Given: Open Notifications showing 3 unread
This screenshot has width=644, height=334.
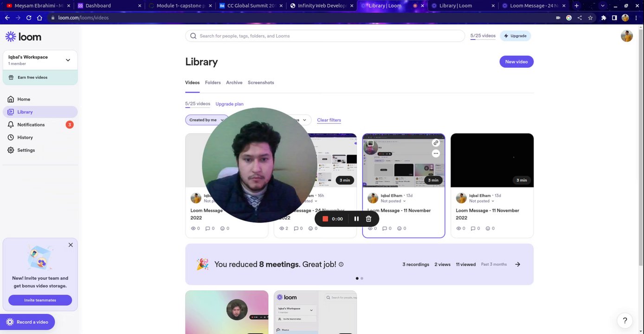Looking at the screenshot, I should 40,125.
